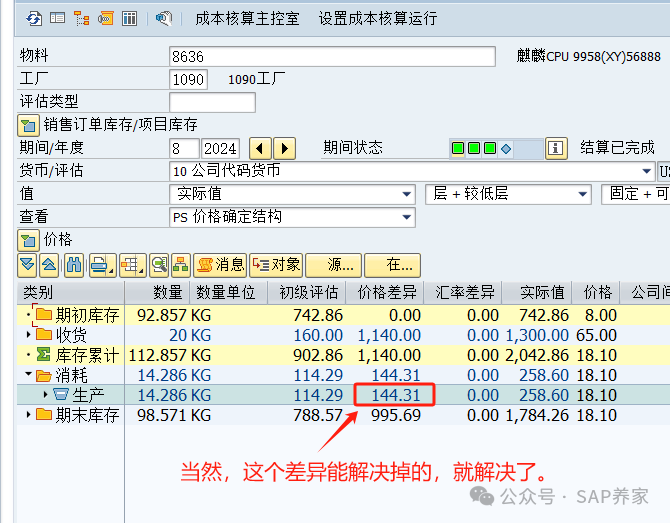
Task: Click the hierarchy tree icon in top toolbar
Action: [x=81, y=18]
